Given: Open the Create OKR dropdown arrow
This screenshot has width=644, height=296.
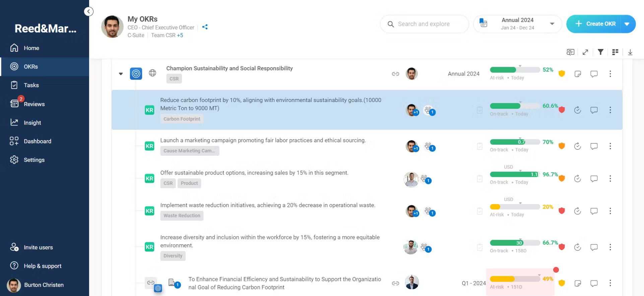Looking at the screenshot, I should (627, 24).
